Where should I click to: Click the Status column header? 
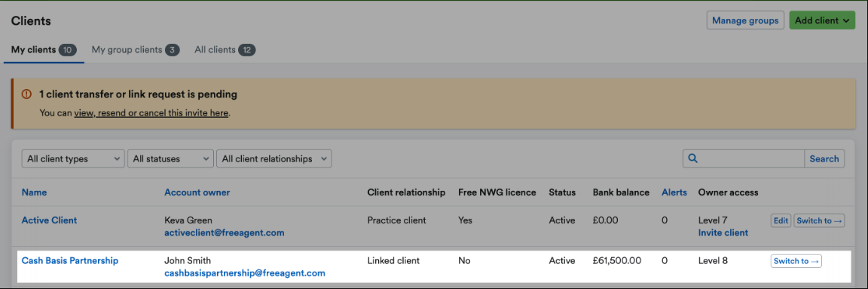point(562,192)
